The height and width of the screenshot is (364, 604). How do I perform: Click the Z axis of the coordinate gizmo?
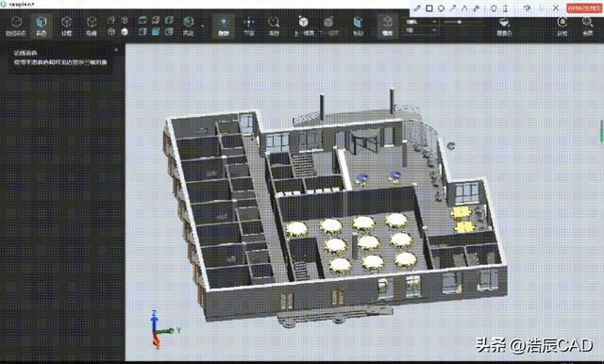coord(154,320)
